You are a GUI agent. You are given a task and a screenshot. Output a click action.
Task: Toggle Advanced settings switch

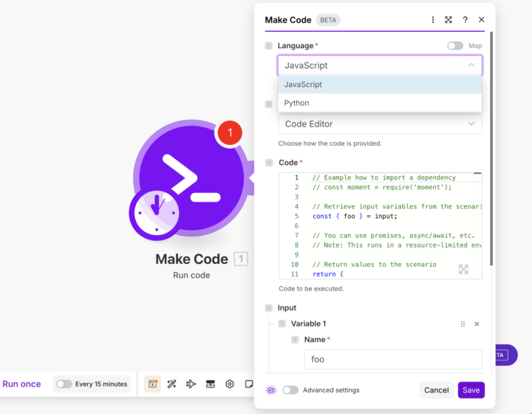(x=290, y=390)
